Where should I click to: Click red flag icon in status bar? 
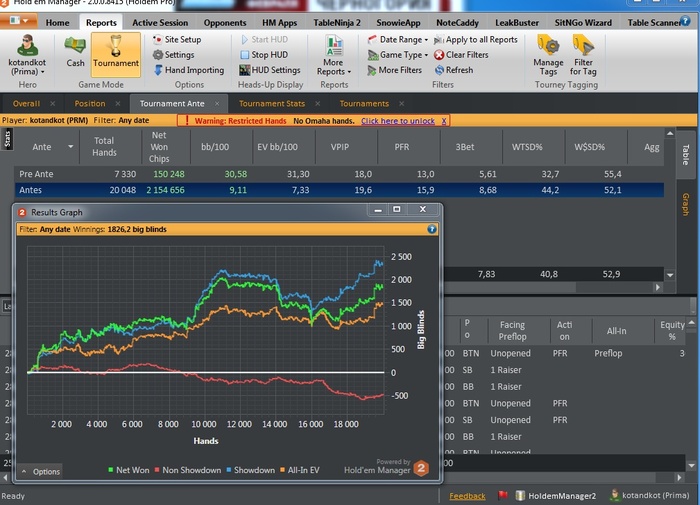(x=503, y=495)
